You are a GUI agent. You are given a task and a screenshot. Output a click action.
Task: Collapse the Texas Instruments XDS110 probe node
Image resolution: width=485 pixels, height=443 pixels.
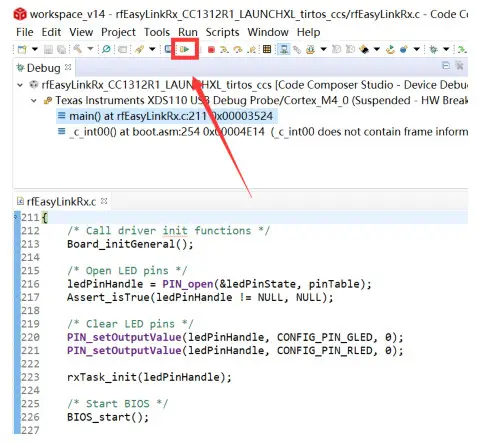[34, 100]
